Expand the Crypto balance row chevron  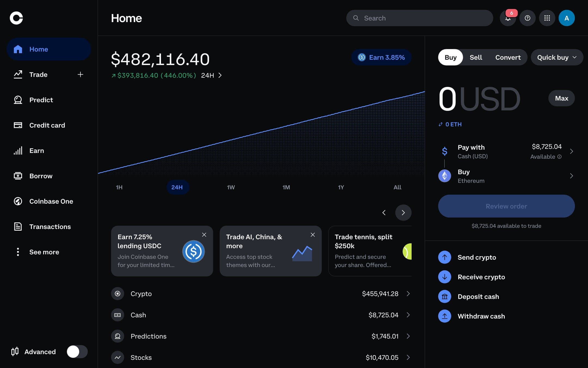click(x=408, y=294)
